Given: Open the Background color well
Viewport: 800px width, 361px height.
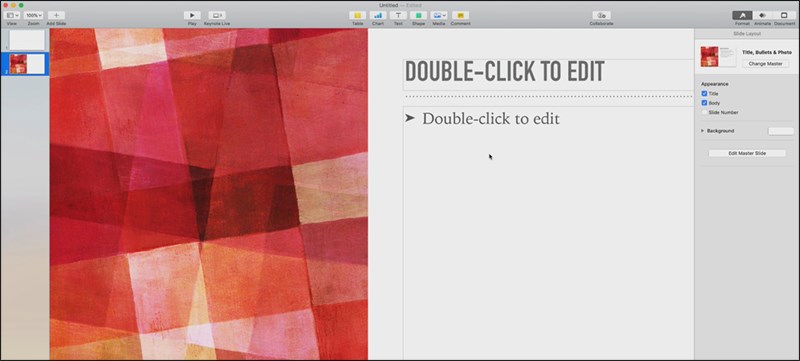Looking at the screenshot, I should 781,131.
